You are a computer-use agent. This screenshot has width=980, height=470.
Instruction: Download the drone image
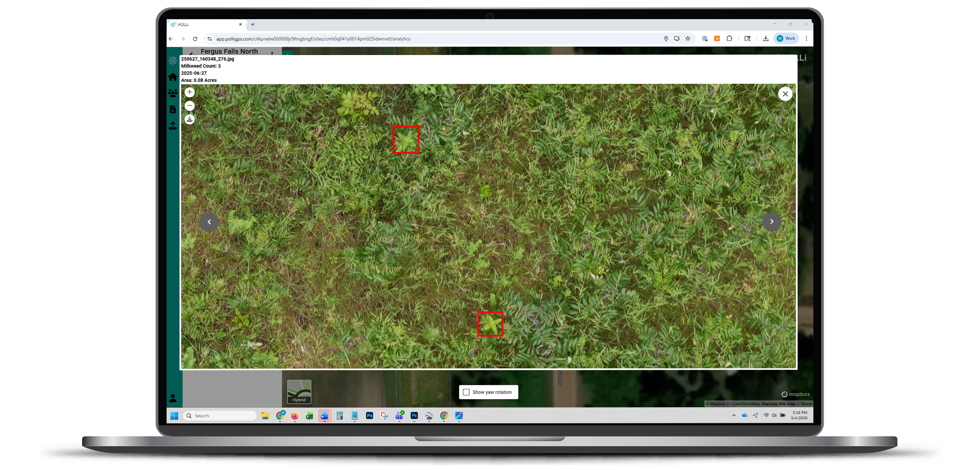[x=189, y=119]
